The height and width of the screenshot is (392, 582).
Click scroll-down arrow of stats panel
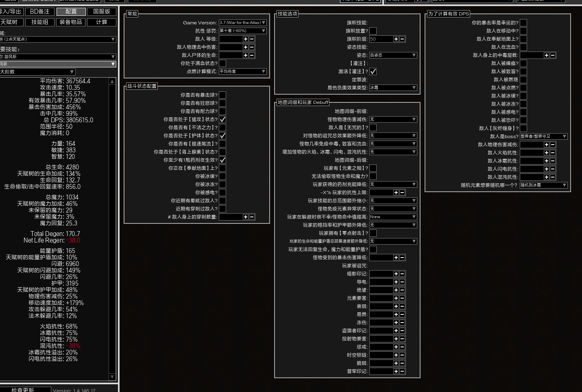[112, 377]
